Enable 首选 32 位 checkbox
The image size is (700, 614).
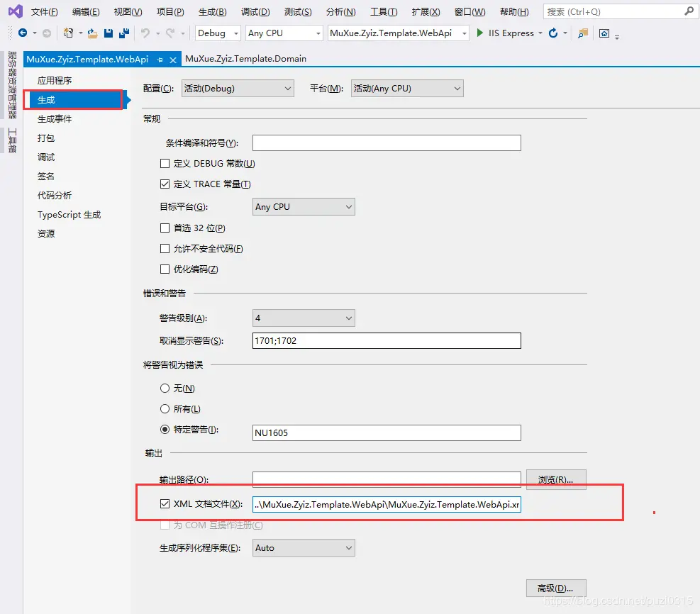pos(165,228)
